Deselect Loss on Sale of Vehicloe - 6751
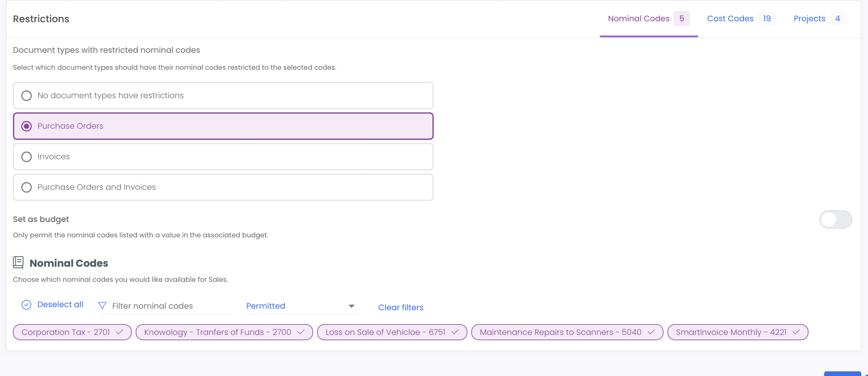 pos(392,332)
